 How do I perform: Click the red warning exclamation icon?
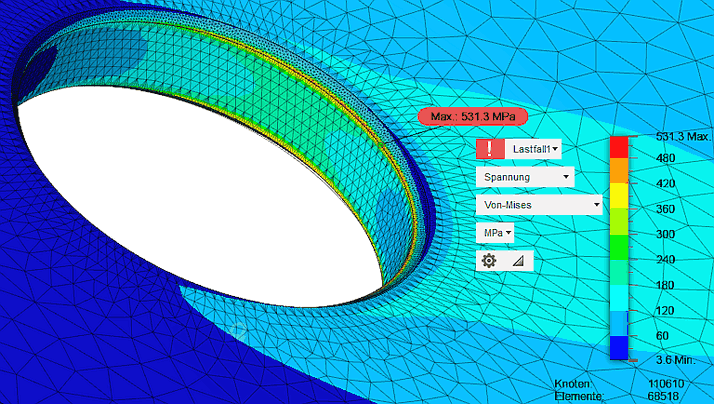pyautogui.click(x=490, y=149)
